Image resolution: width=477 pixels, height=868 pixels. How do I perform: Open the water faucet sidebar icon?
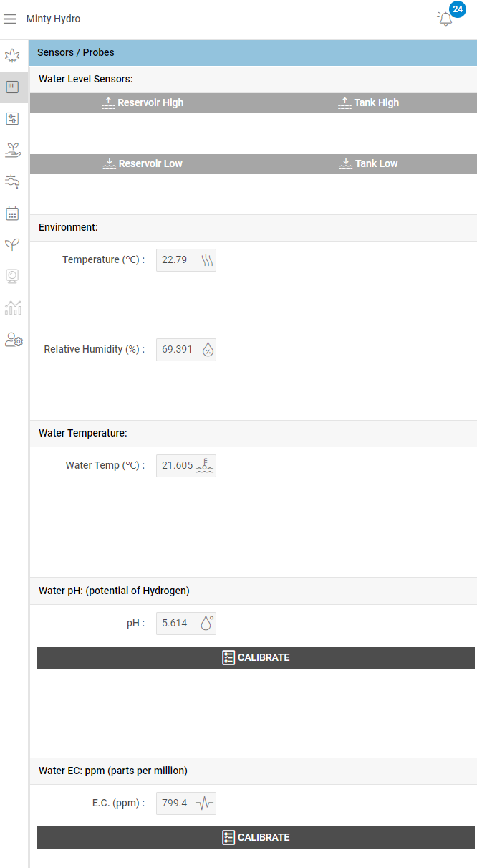[12, 181]
